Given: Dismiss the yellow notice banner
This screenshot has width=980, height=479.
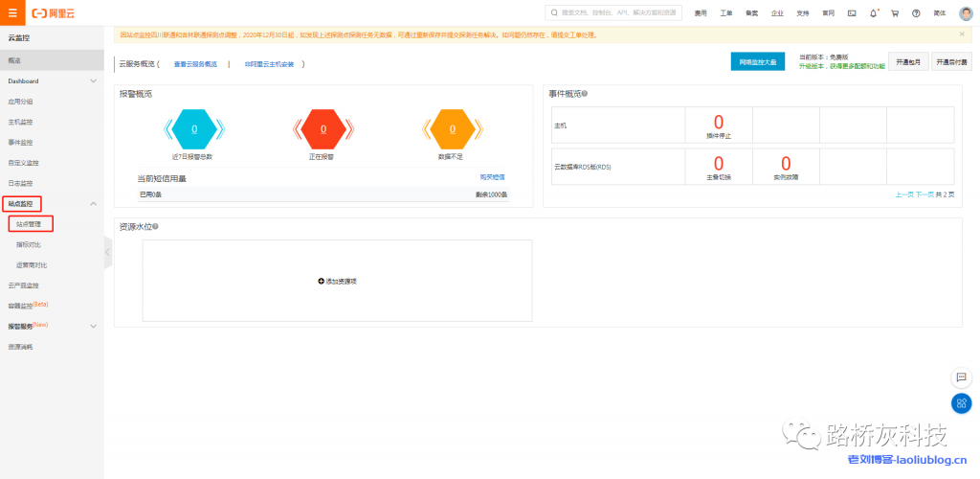Looking at the screenshot, I should pos(962,34).
